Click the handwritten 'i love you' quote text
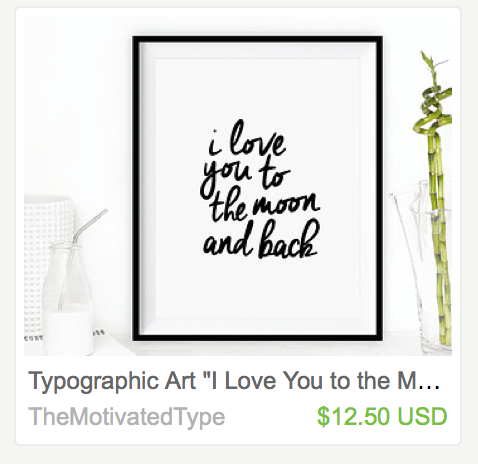 pos(260,189)
